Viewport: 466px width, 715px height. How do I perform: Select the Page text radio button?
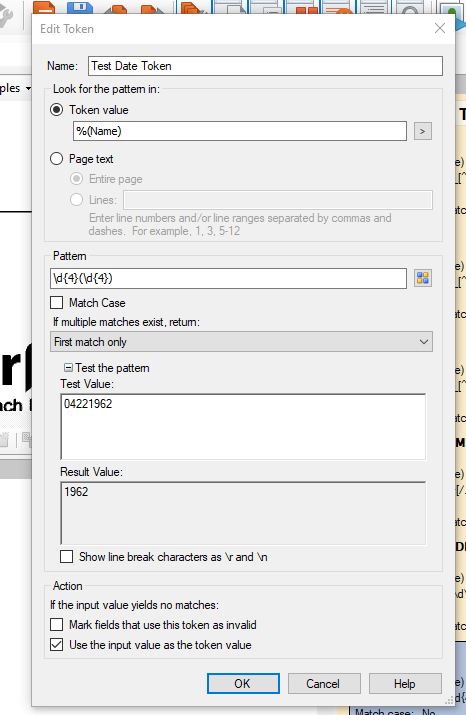tap(57, 159)
